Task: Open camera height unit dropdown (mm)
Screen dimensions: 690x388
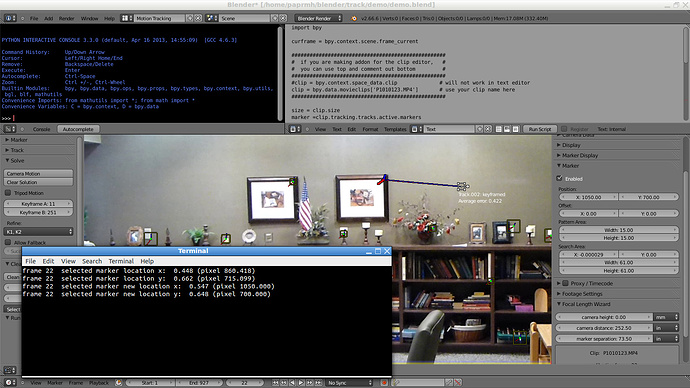Action: pos(667,317)
